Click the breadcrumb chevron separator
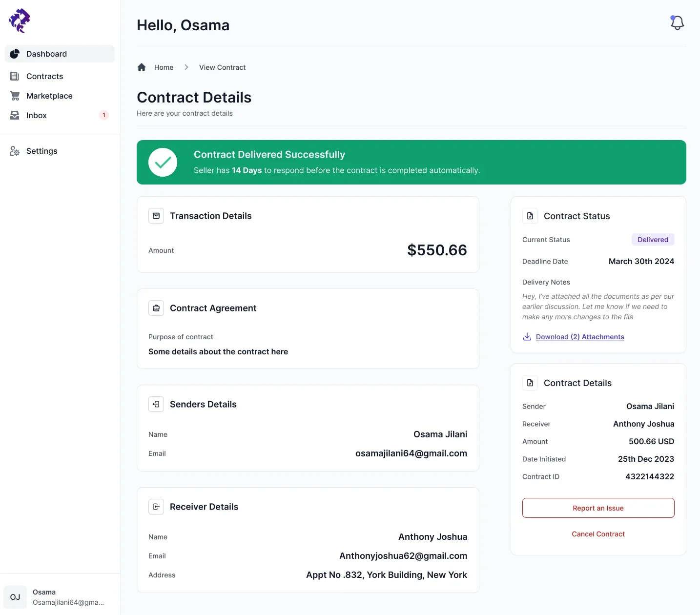Screen dimensions: 700x615 point(186,67)
